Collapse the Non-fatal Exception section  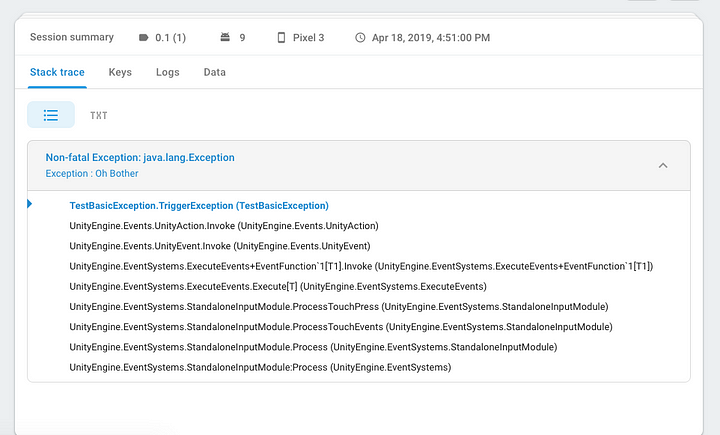663,165
